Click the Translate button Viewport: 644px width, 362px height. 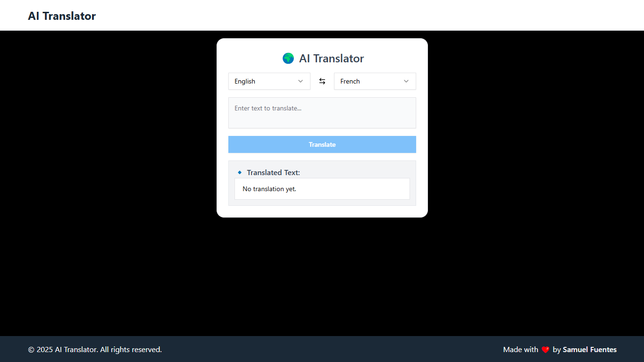322,144
